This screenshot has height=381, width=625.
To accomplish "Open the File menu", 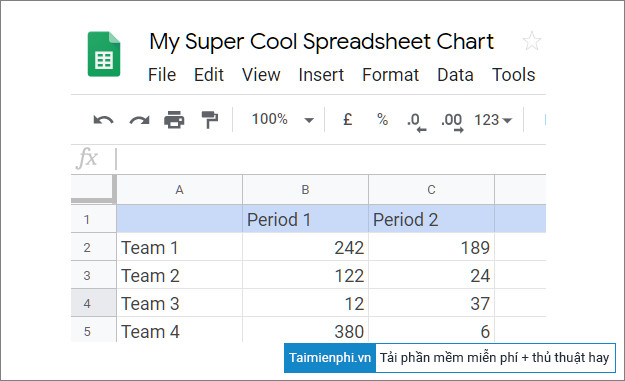I will click(162, 75).
